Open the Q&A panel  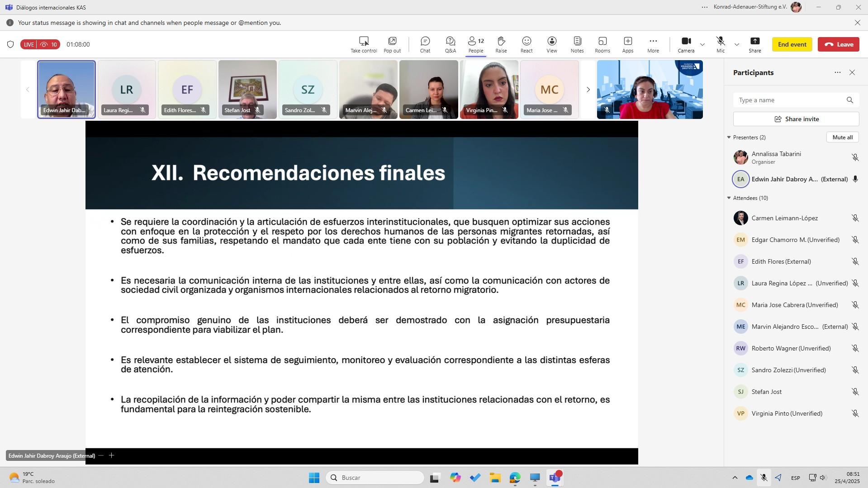click(x=450, y=44)
